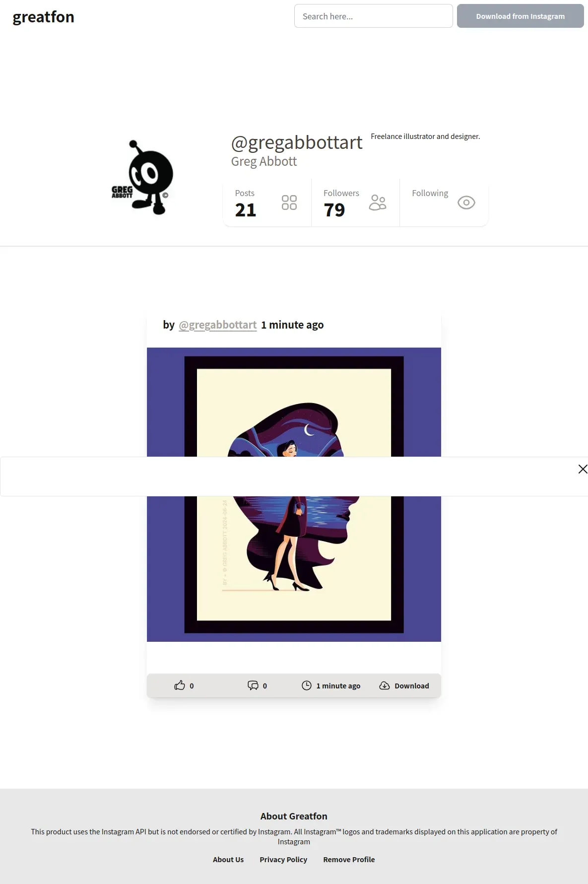Open Privacy Policy footer link
Image resolution: width=588 pixels, height=884 pixels.
283,860
